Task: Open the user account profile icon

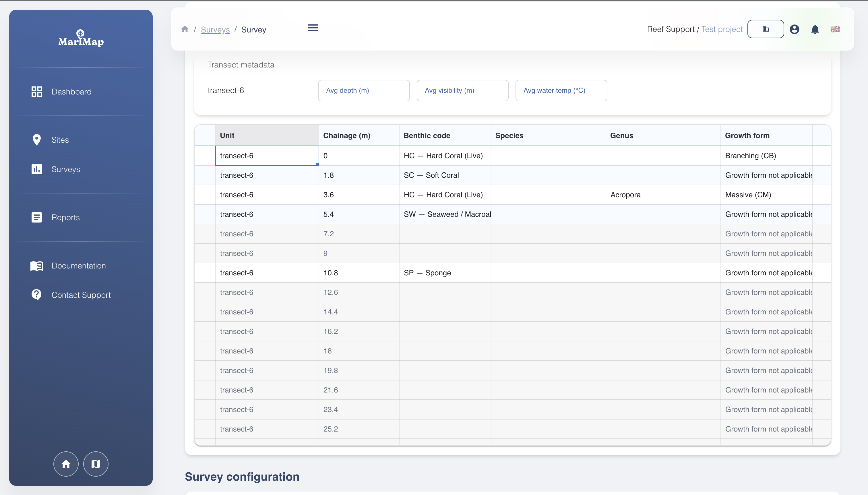Action: [794, 29]
